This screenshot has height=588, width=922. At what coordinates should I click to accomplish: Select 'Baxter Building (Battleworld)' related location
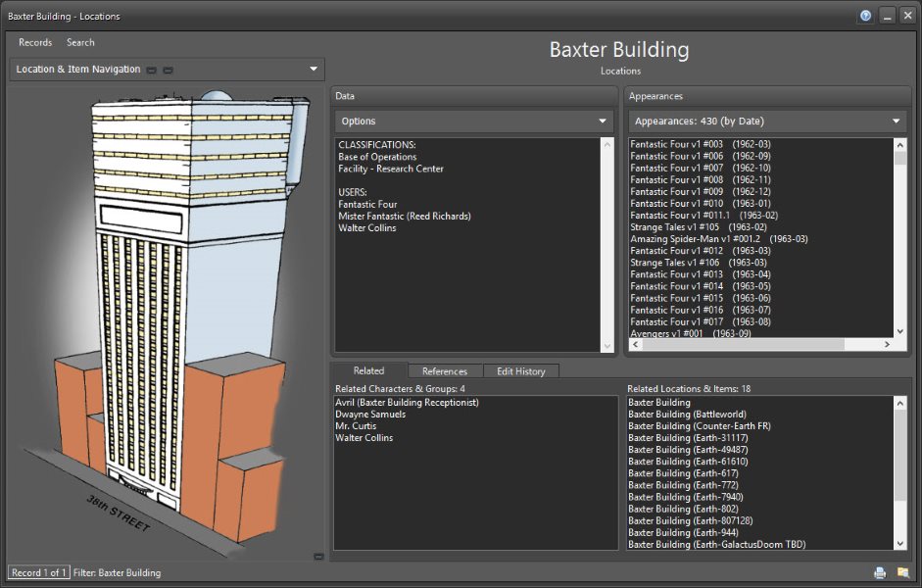pos(687,414)
